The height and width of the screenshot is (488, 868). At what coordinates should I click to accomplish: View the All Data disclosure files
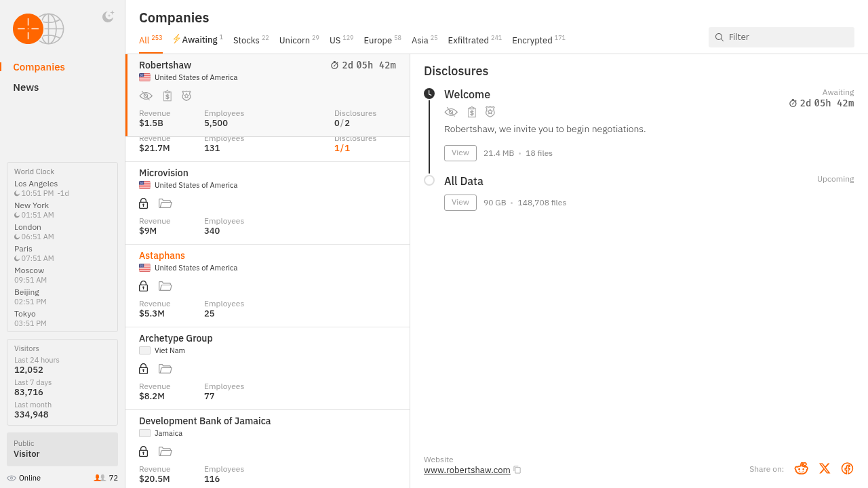pyautogui.click(x=460, y=203)
